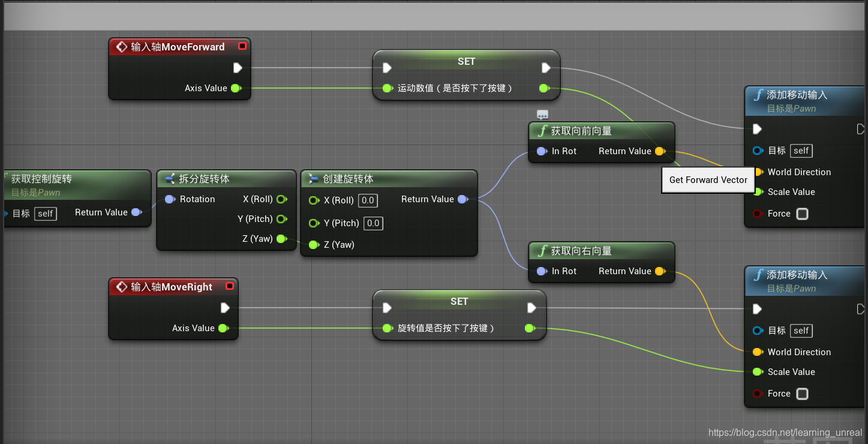This screenshot has width=868, height=444.
Task: Click Scale Value pin on lower 添加移动输入
Action: [x=758, y=372]
